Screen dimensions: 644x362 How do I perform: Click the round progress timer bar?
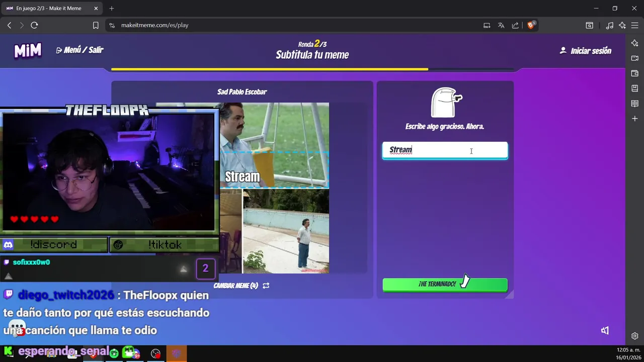coord(312,69)
